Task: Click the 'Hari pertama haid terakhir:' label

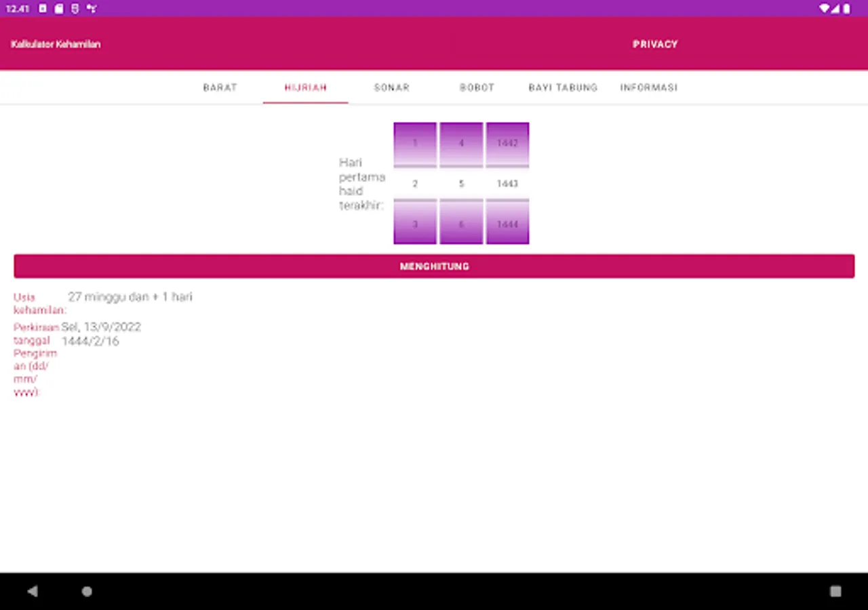Action: (x=362, y=184)
